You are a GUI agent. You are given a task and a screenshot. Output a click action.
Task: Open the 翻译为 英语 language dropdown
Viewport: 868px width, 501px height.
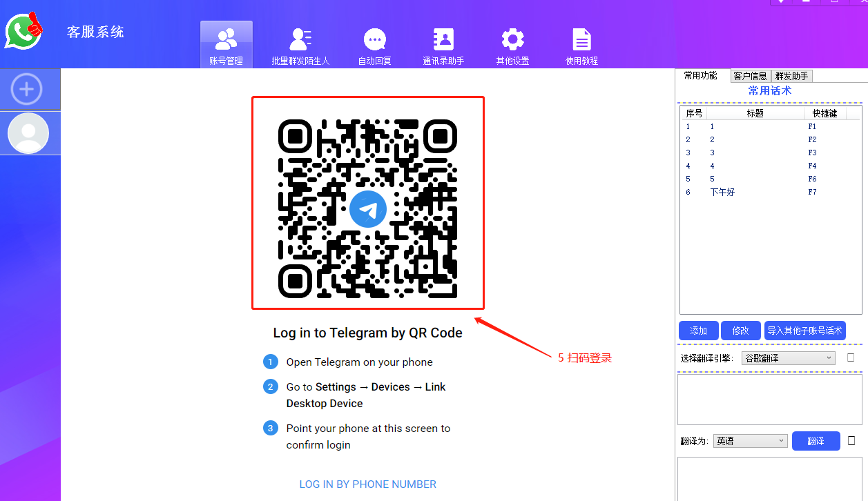point(751,441)
